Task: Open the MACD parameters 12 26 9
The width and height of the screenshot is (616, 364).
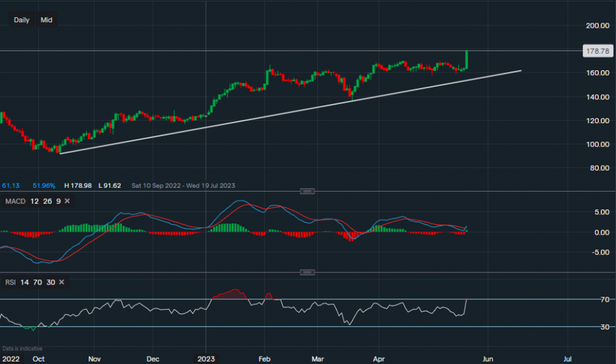Action: [46, 201]
